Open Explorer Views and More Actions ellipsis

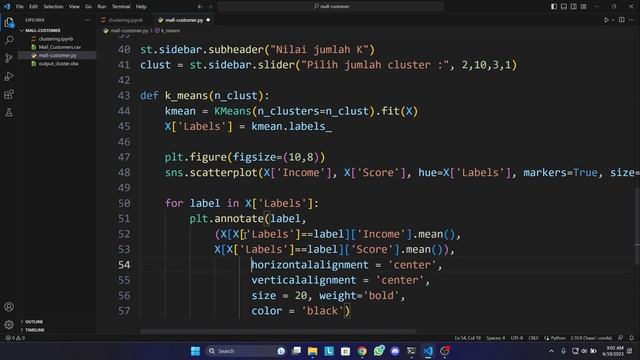(88, 20)
